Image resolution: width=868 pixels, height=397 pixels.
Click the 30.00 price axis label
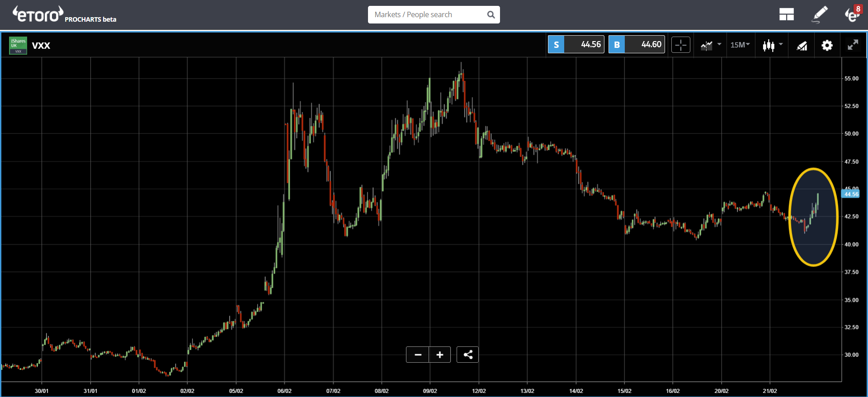click(851, 355)
